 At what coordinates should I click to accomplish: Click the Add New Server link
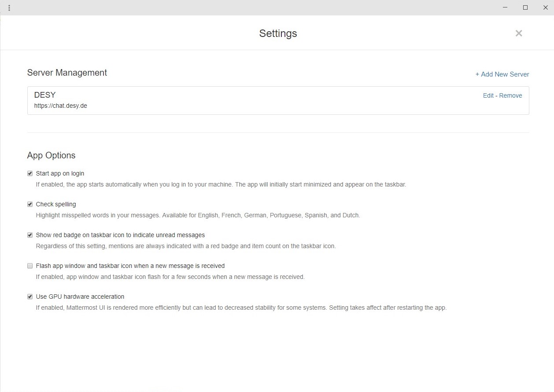coord(502,74)
